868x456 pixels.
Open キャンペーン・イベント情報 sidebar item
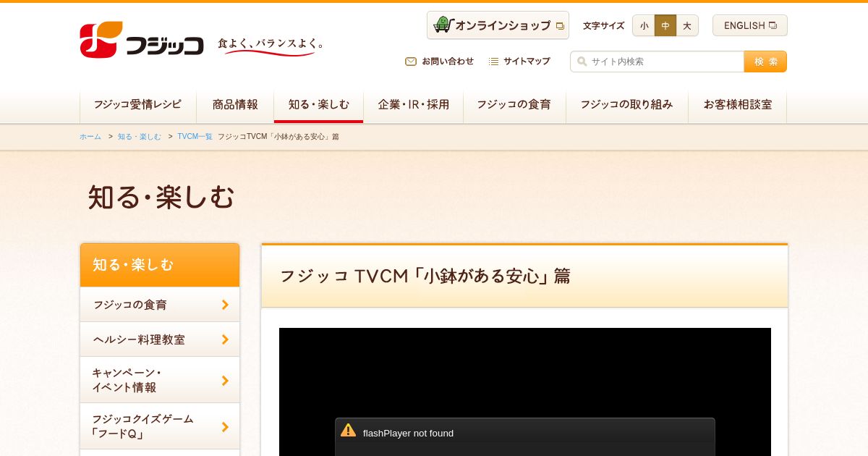[160, 380]
